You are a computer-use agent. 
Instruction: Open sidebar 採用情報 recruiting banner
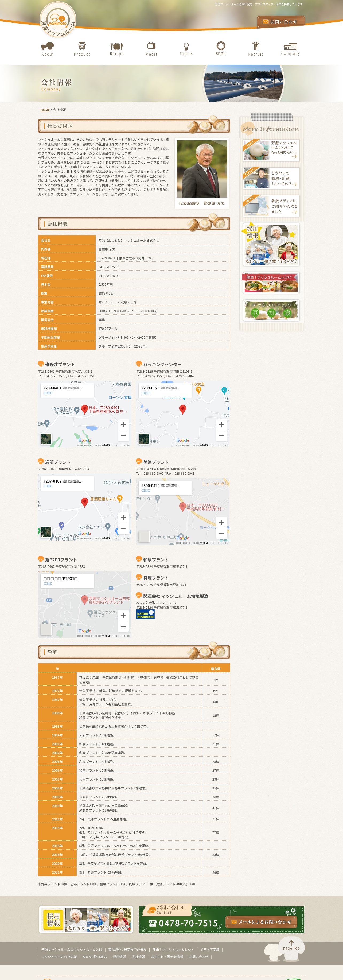tap(271, 244)
